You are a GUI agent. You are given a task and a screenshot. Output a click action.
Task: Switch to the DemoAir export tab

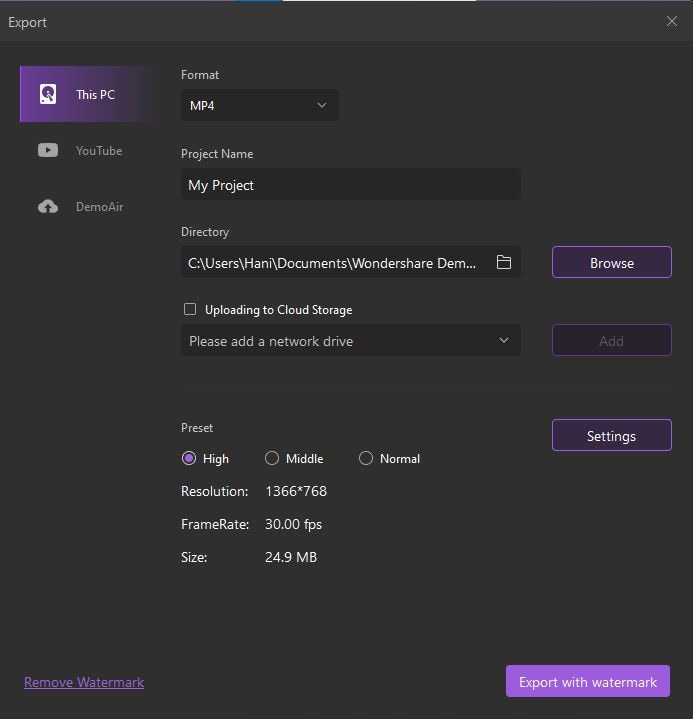(99, 207)
